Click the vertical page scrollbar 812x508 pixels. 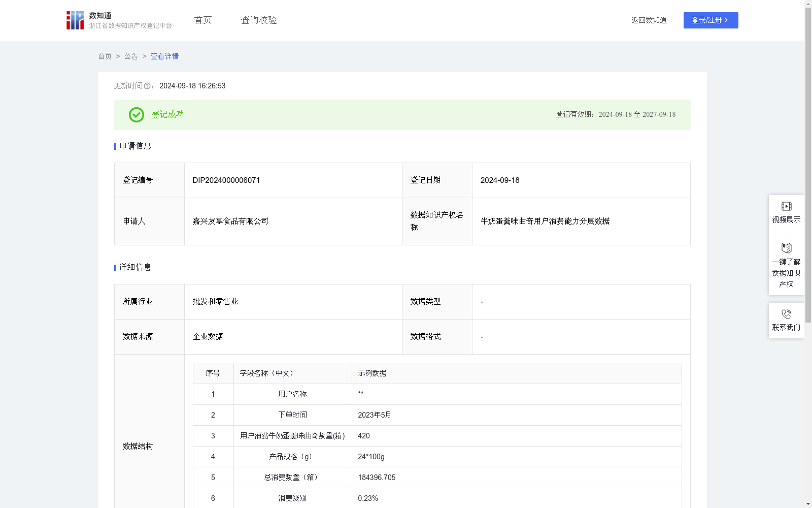pos(808,165)
